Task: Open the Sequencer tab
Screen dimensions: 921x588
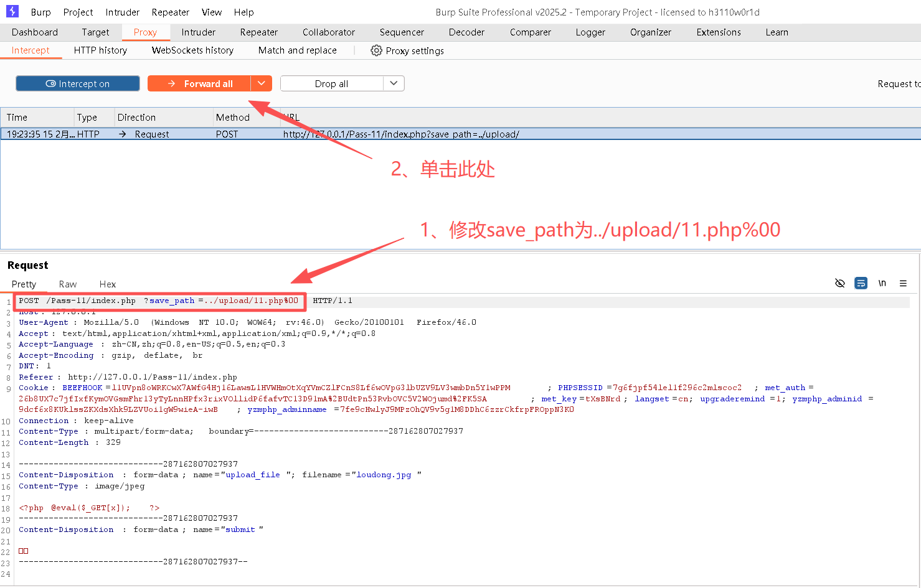Action: tap(402, 32)
